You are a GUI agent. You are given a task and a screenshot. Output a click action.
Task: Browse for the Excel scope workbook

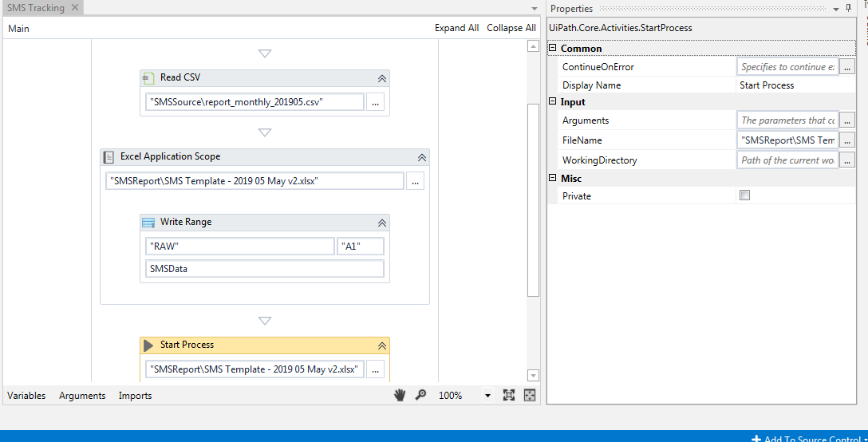point(415,181)
